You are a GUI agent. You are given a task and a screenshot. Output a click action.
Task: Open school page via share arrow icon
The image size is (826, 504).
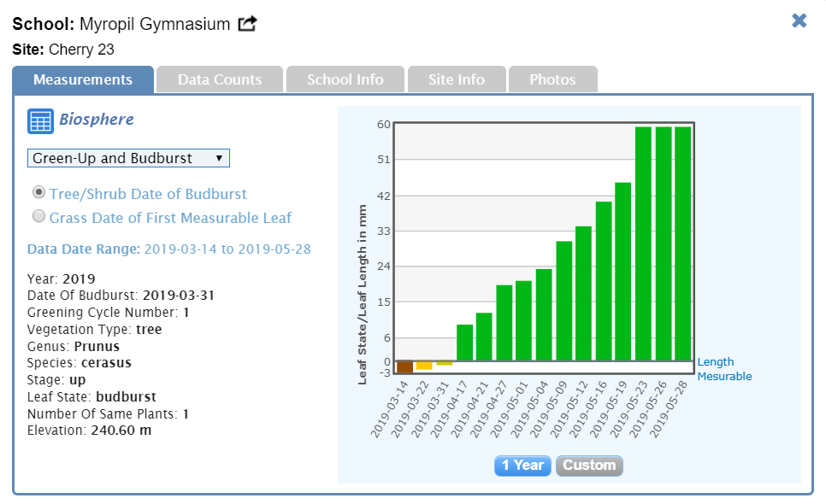tap(247, 24)
